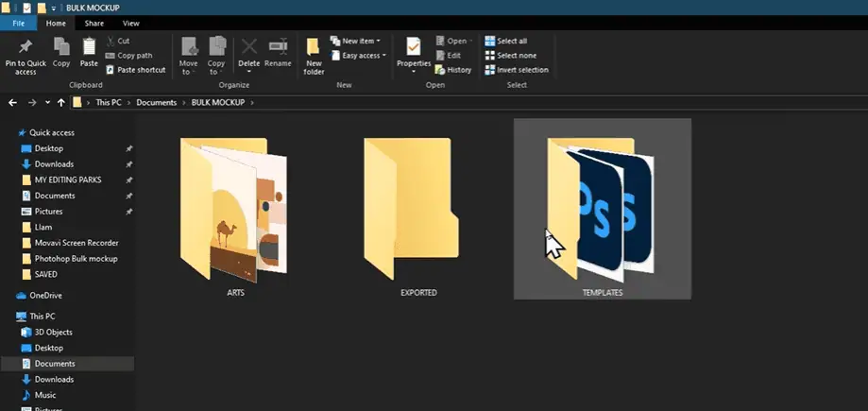Expand the New item dropdown
868x411 pixels.
point(355,42)
